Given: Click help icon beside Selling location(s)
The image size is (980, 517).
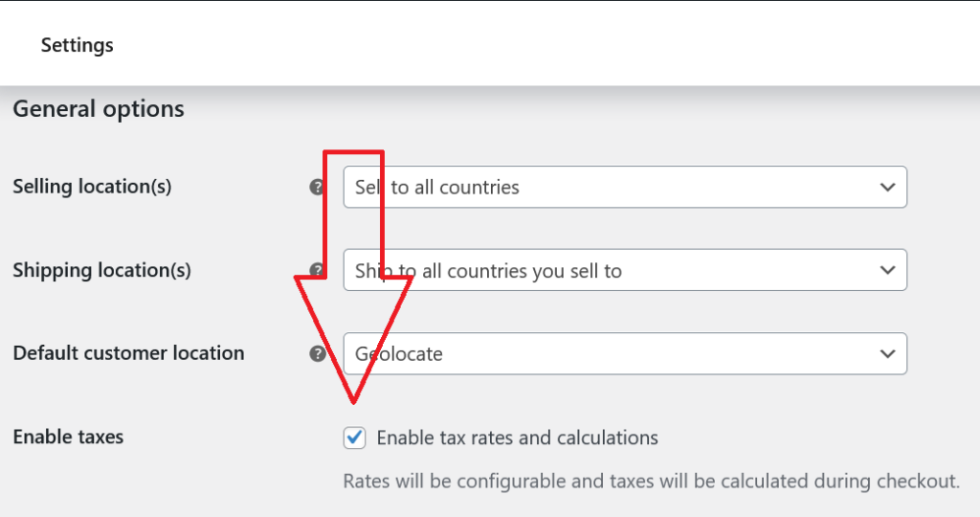Looking at the screenshot, I should [318, 188].
